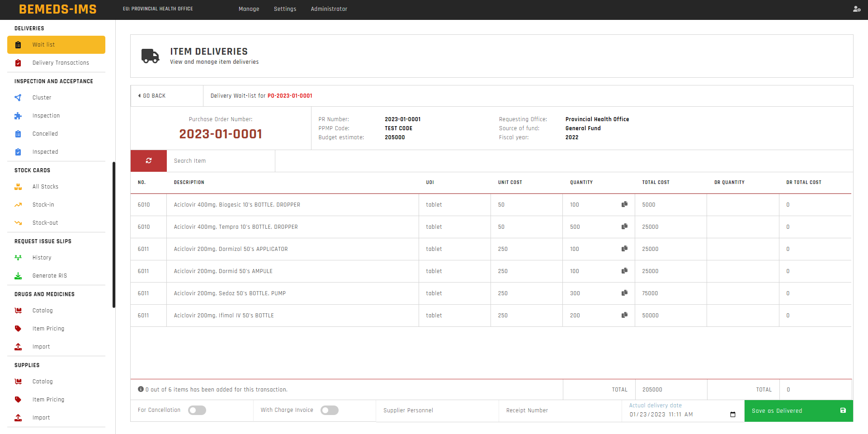This screenshot has height=434, width=868.
Task: Click the sidebar vertical scrollbar
Action: coord(114,235)
